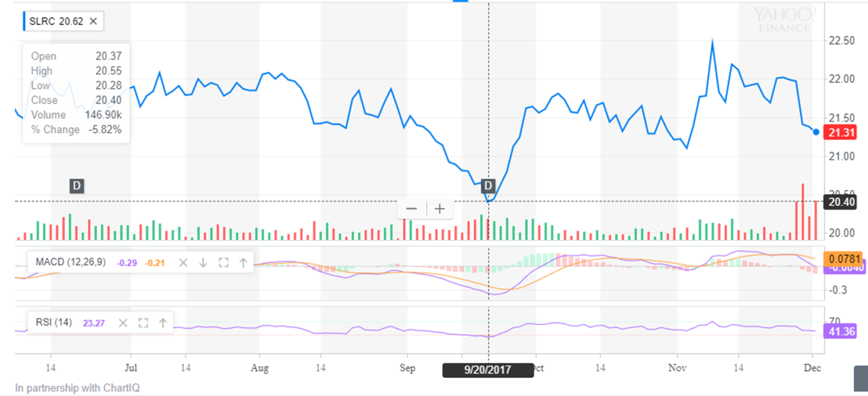Click the -0.3 MACD axis label
The width and height of the screenshot is (868, 396).
pyautogui.click(x=838, y=290)
